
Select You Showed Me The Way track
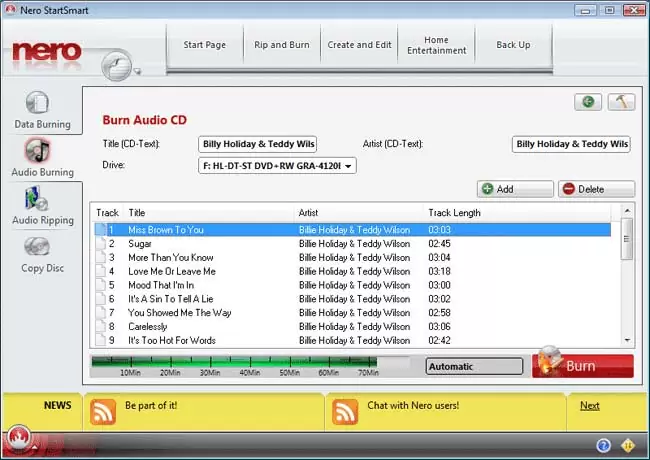352,313
